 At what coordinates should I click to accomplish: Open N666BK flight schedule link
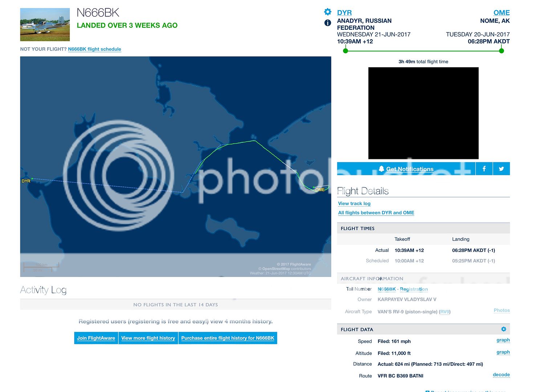[x=94, y=49]
